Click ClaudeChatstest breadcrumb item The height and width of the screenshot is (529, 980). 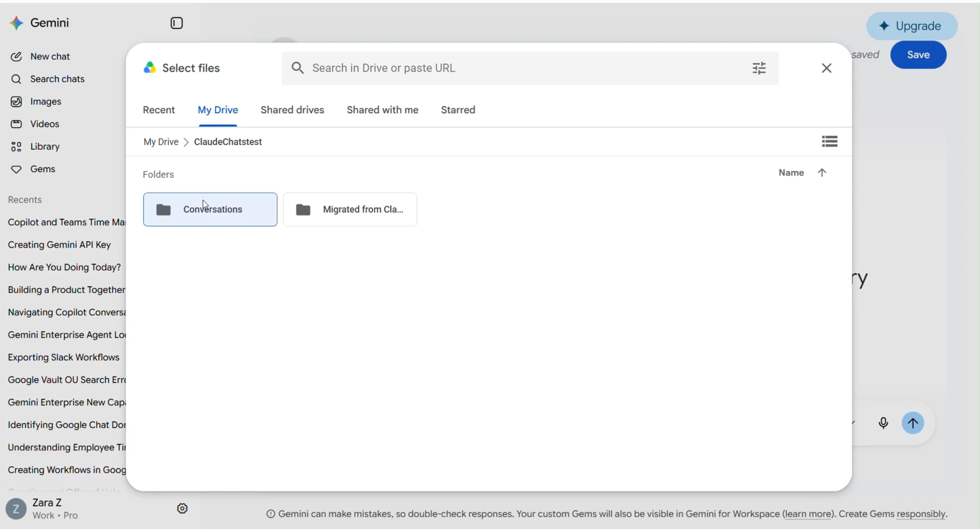228,142
